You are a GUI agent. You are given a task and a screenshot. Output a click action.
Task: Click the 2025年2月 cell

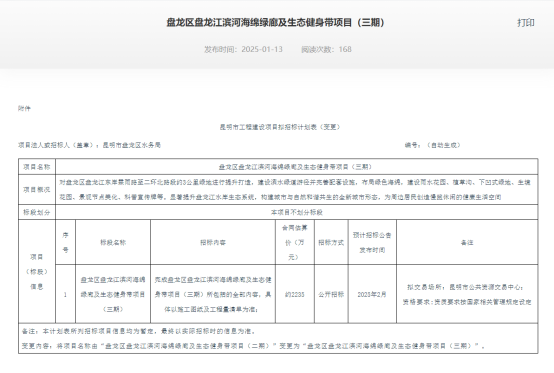tap(372, 294)
